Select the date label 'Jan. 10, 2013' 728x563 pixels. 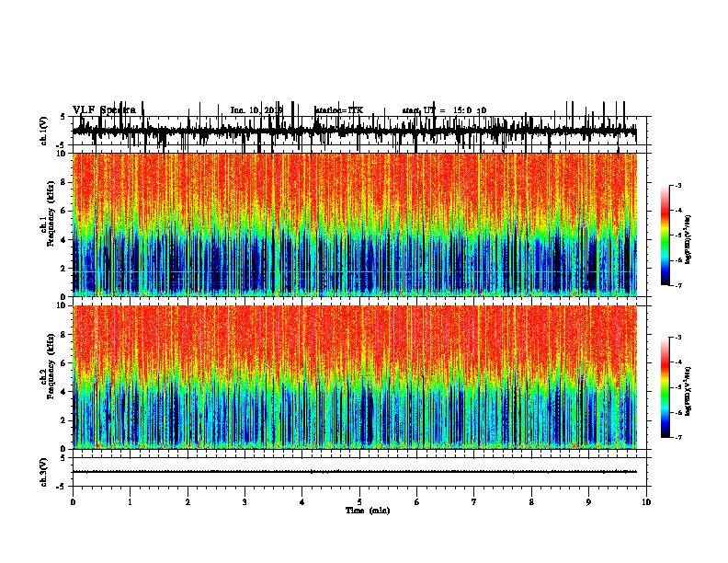pos(256,110)
